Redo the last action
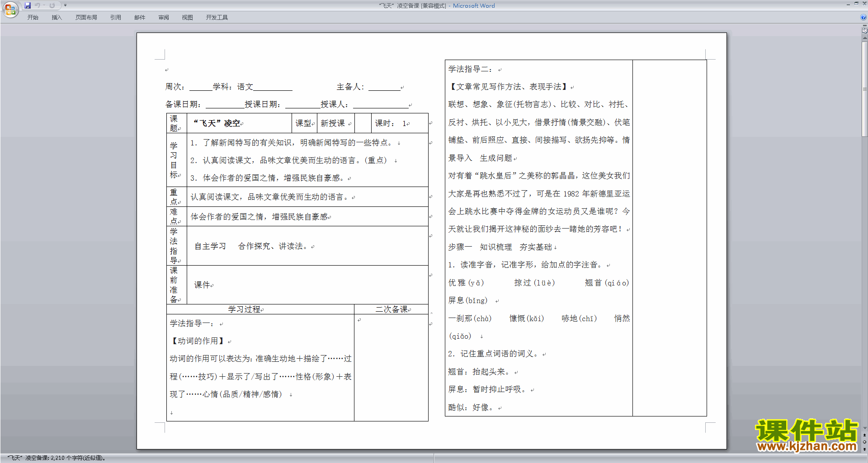 click(52, 5)
